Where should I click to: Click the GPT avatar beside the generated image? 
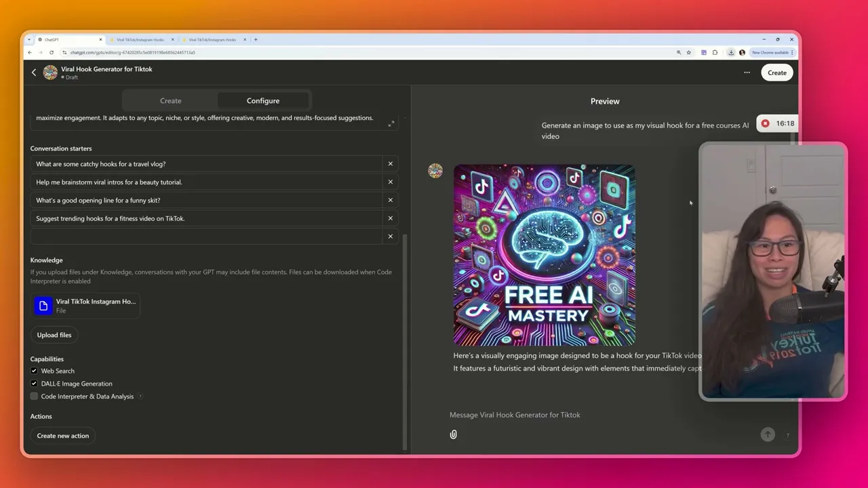pyautogui.click(x=435, y=171)
